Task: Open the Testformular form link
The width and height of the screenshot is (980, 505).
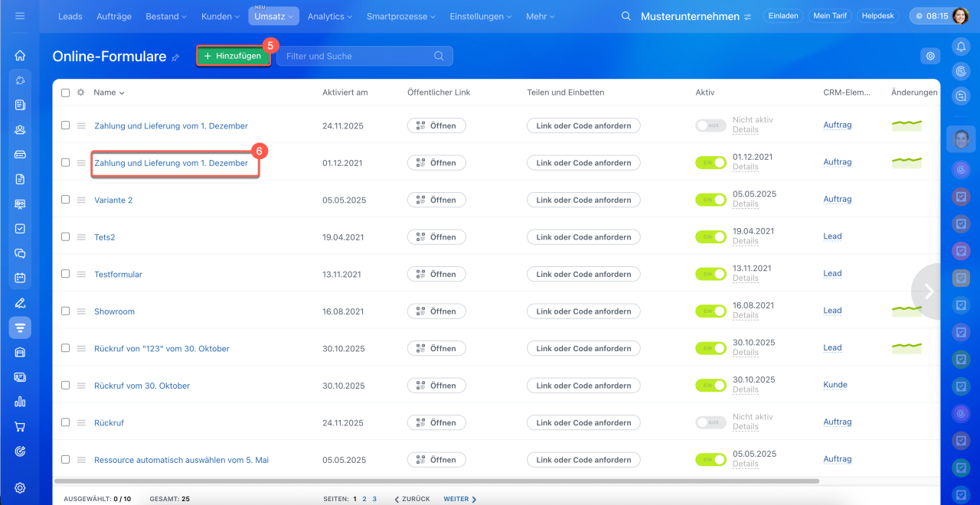Action: tap(118, 274)
